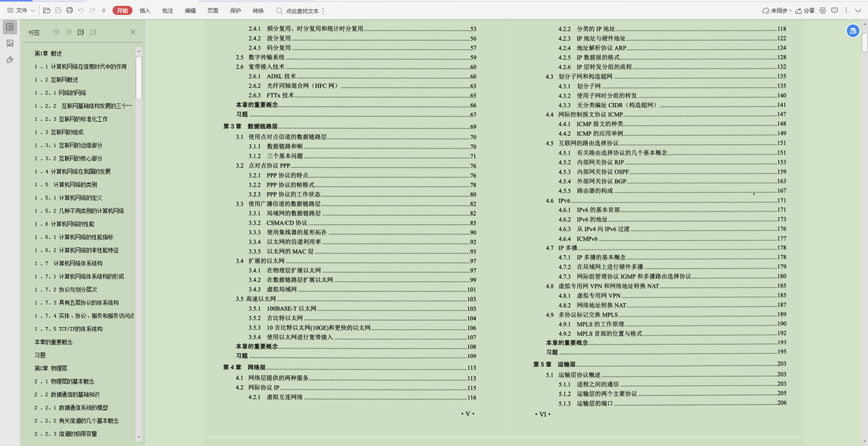Open the settings gear icon

click(823, 11)
